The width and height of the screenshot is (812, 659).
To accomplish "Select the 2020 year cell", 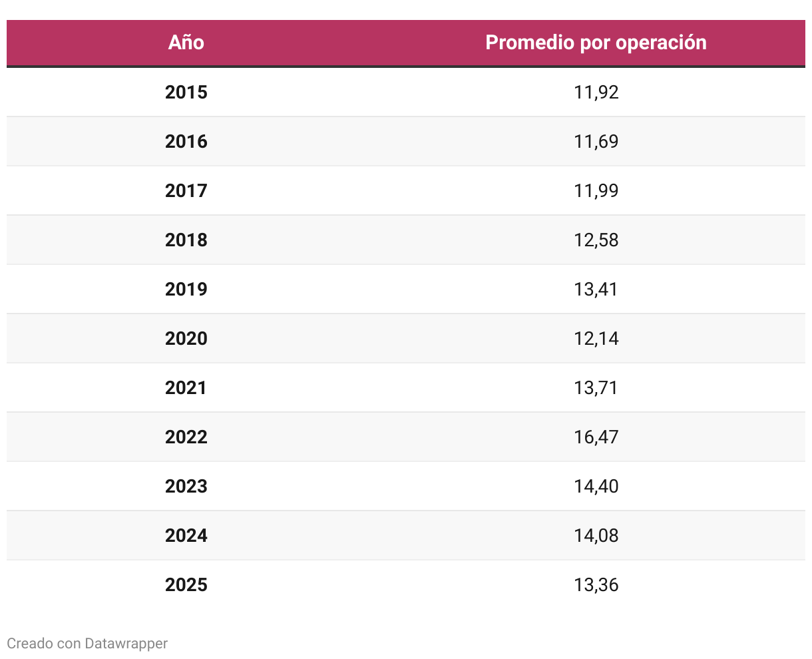I will coord(186,338).
